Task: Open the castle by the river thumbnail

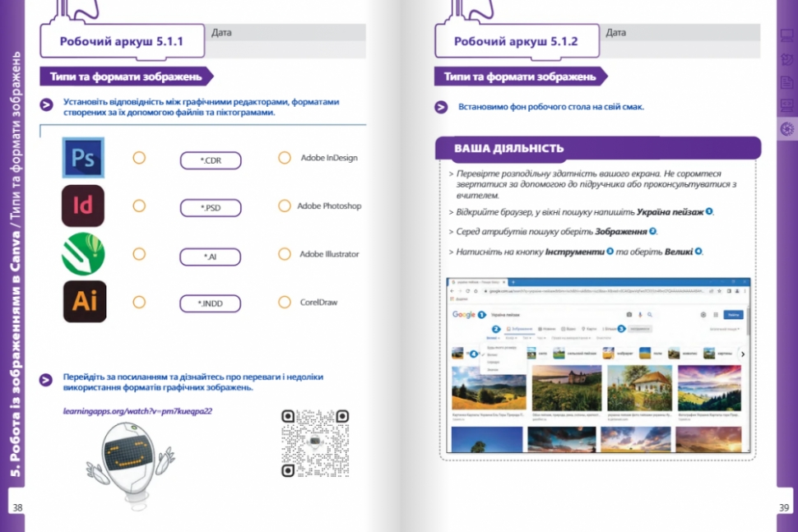Action: coord(567,387)
